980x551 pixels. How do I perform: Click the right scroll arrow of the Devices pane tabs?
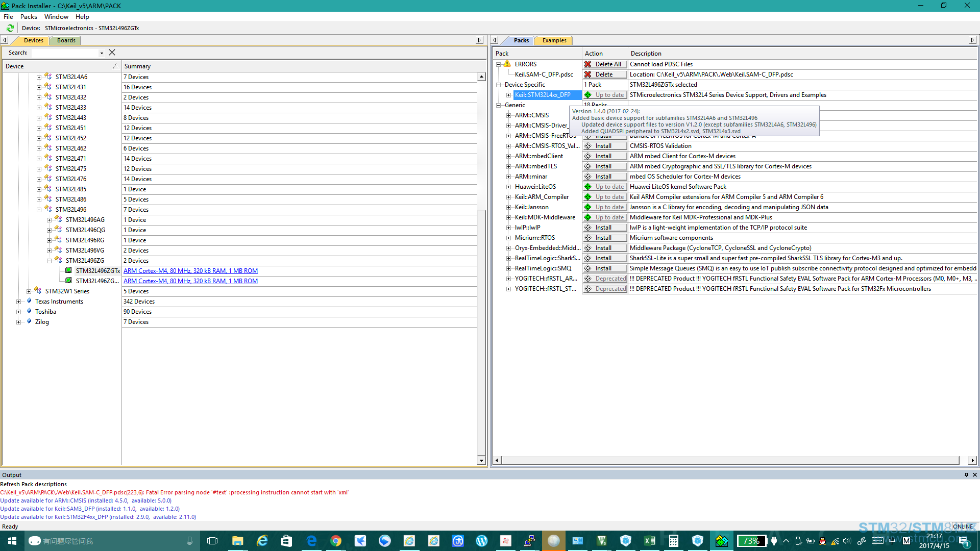click(x=479, y=40)
